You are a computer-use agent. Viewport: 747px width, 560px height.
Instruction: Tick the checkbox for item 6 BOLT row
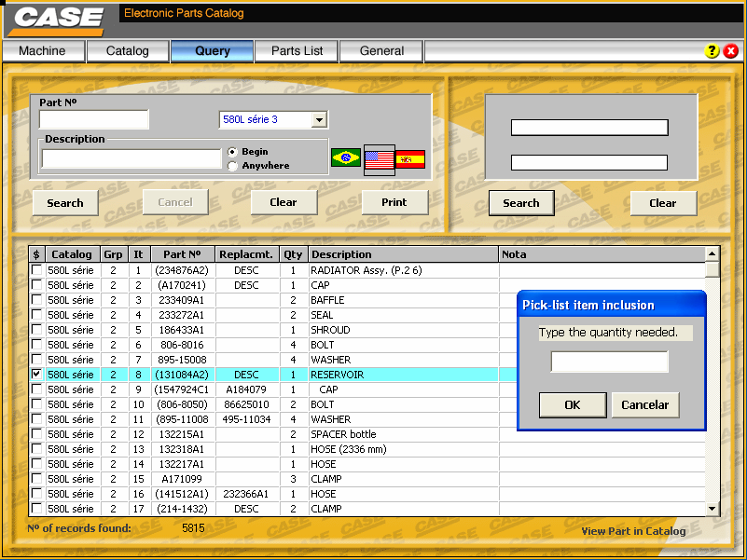[x=36, y=344]
